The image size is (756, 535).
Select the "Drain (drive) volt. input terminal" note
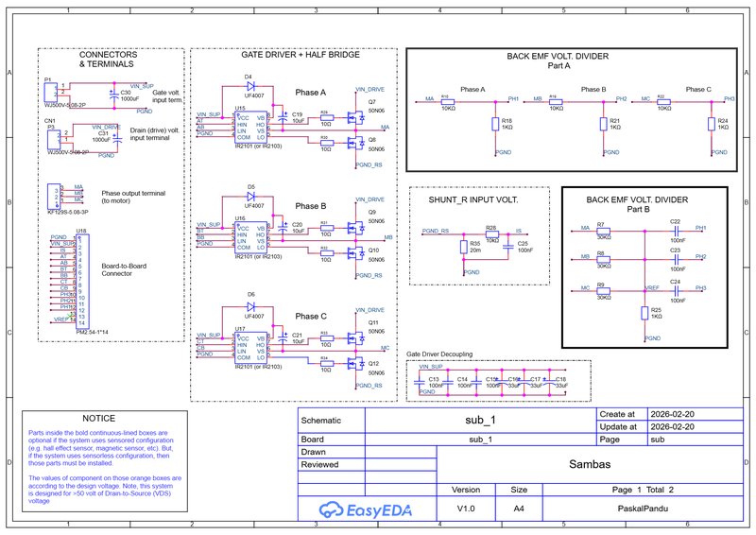(154, 134)
